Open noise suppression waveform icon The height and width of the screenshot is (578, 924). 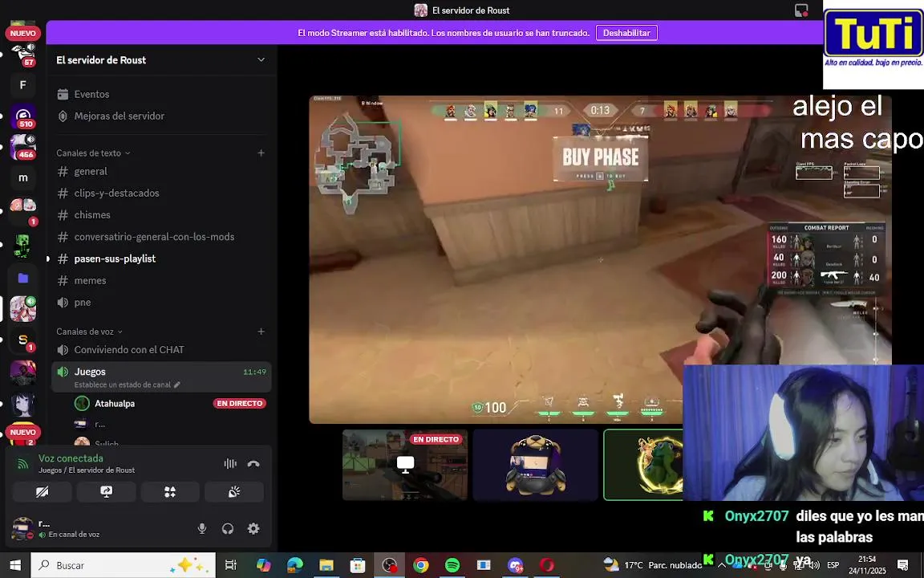[x=230, y=463]
